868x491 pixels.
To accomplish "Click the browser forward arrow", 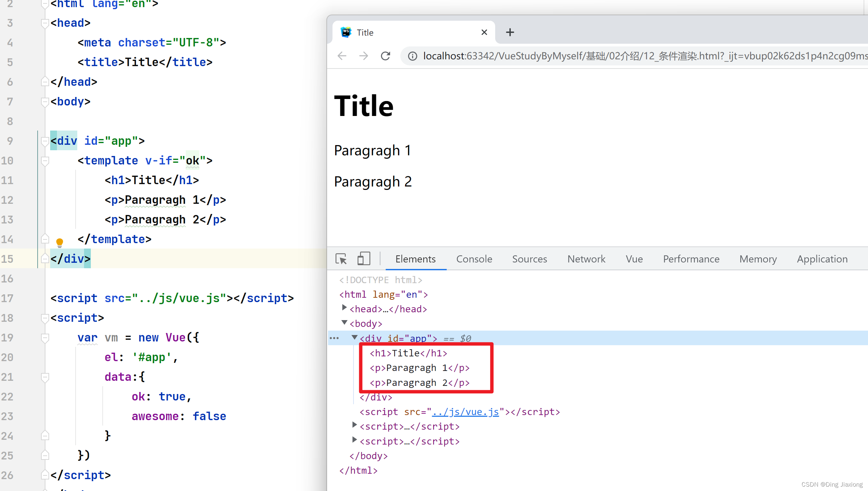I will pos(364,56).
